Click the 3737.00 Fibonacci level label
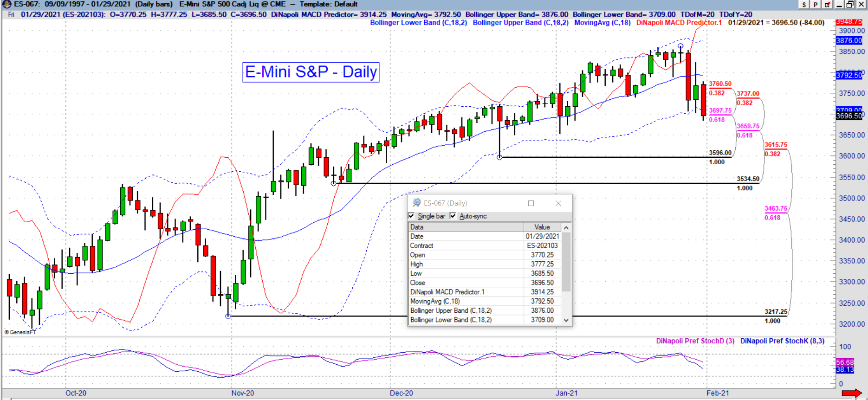Viewport: 868px width, 400px height. coord(748,94)
